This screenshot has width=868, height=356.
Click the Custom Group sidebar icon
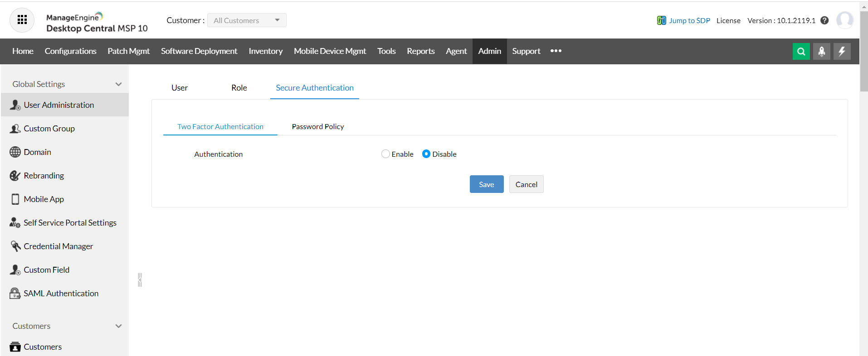point(15,129)
